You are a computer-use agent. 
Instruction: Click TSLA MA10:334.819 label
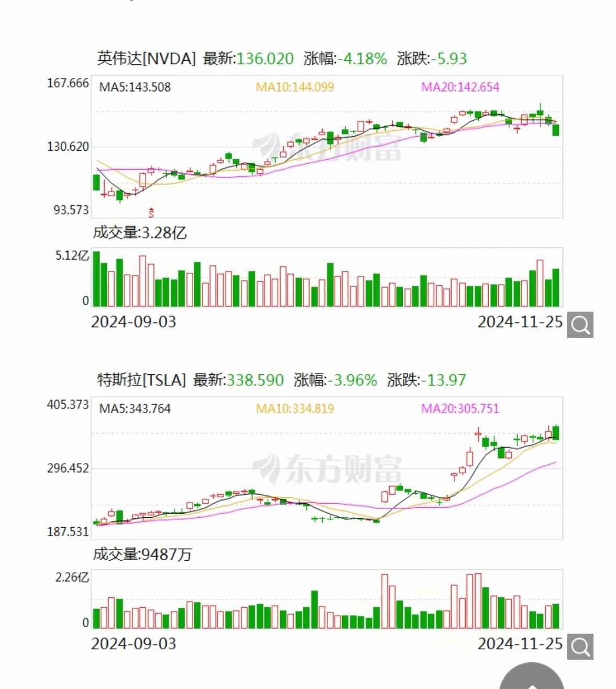pos(295,408)
